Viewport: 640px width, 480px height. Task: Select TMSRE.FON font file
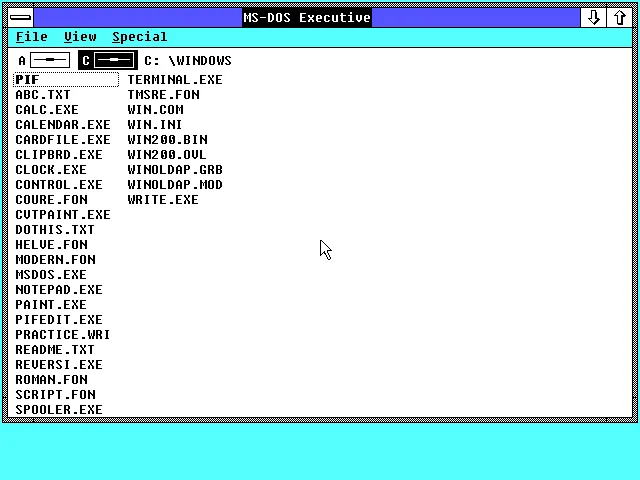tap(163, 95)
